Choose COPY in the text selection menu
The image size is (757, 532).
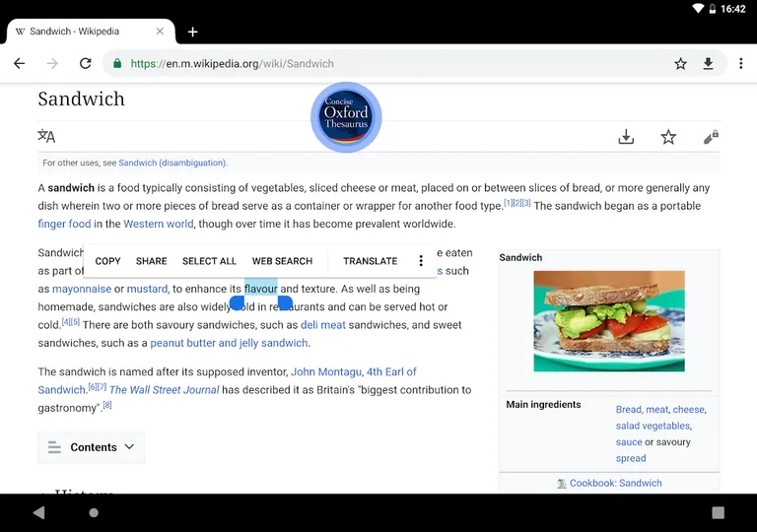pos(107,261)
